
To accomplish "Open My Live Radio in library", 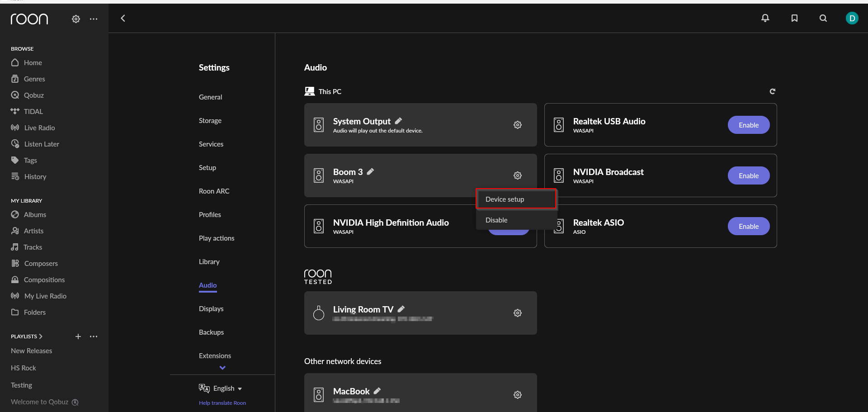I will click(x=39, y=296).
